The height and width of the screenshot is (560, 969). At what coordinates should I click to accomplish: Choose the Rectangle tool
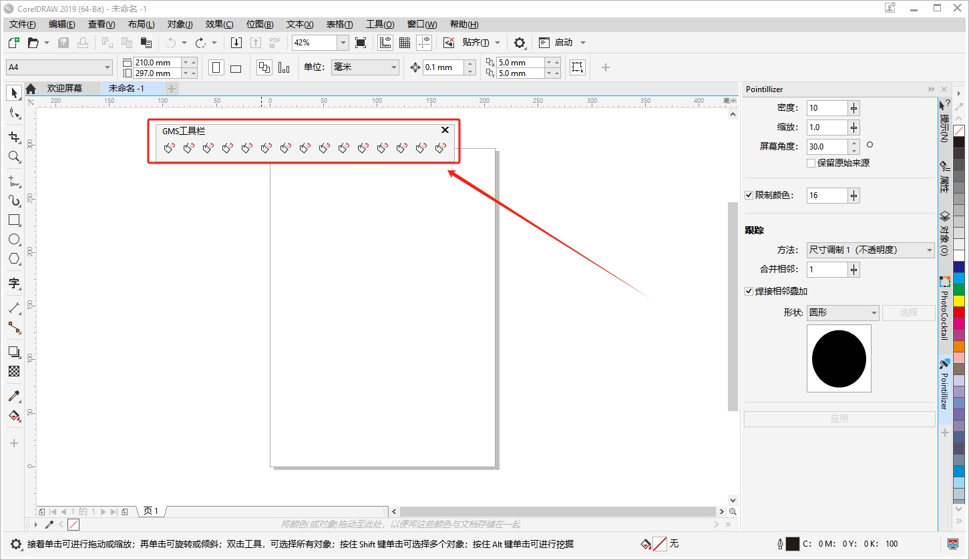(14, 220)
